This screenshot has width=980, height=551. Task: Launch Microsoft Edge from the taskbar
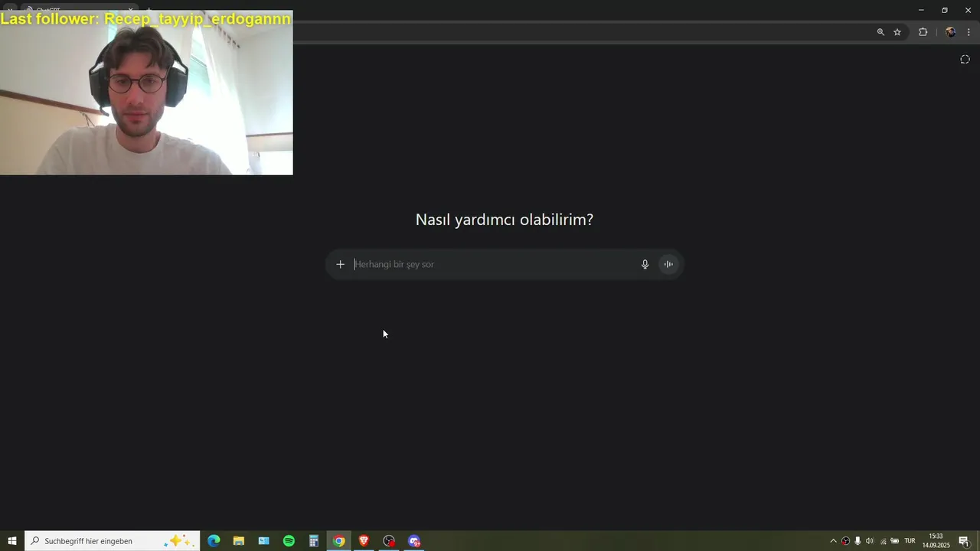tap(214, 541)
